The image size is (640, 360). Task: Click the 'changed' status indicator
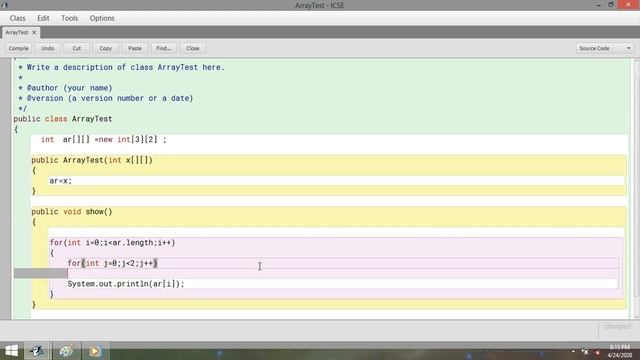tap(617, 327)
